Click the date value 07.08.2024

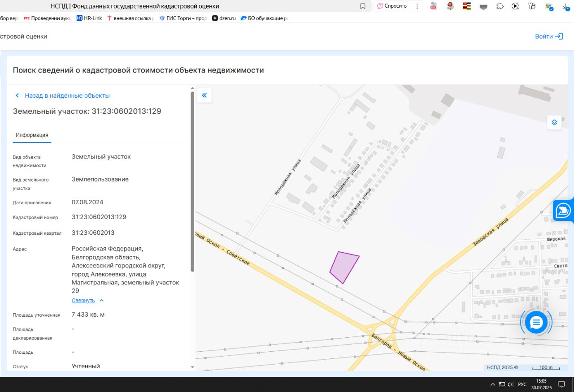tap(87, 202)
